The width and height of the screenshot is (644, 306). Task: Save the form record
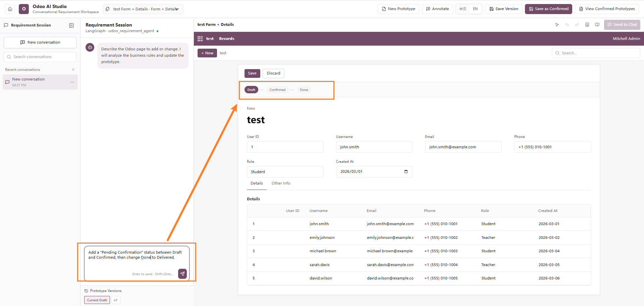pyautogui.click(x=252, y=73)
